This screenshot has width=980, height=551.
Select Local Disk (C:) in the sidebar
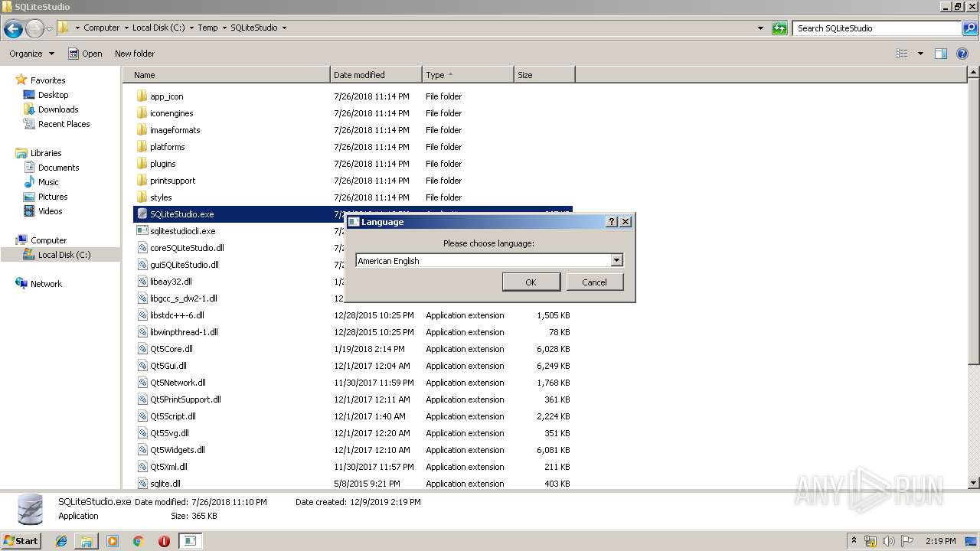[64, 255]
